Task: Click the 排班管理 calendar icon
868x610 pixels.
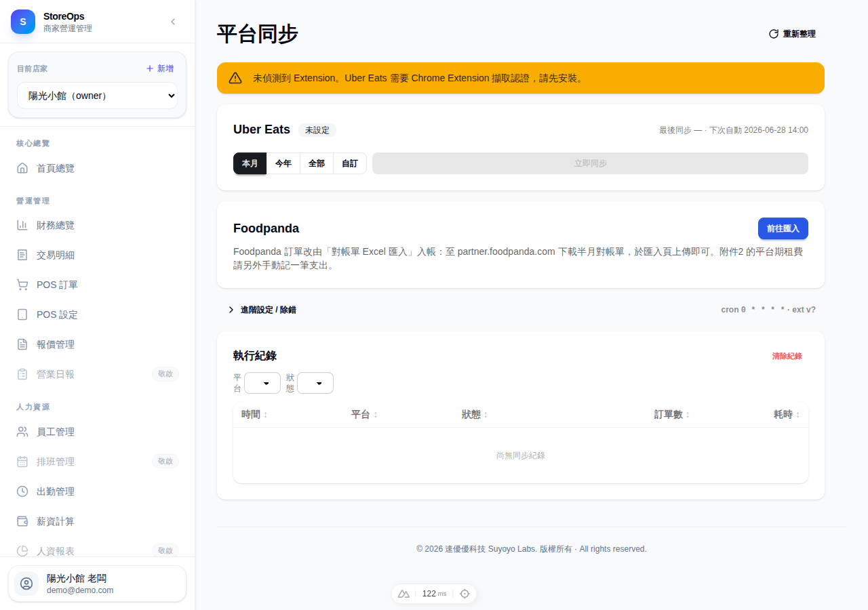Action: point(22,462)
